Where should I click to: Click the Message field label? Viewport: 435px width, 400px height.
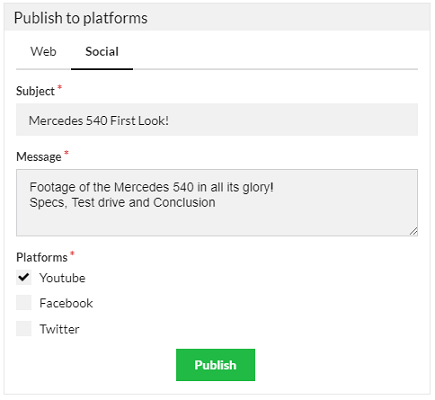(x=39, y=157)
